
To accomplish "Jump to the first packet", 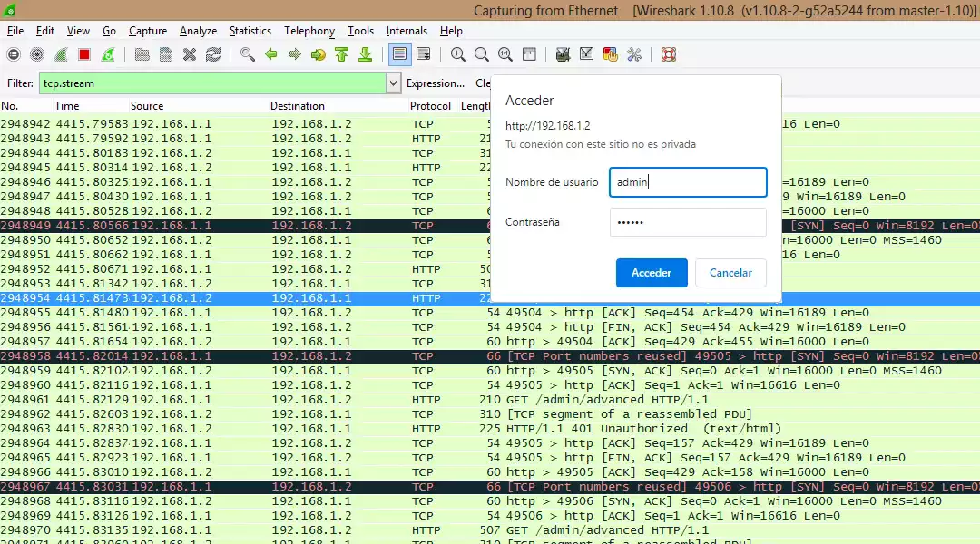I will click(342, 55).
